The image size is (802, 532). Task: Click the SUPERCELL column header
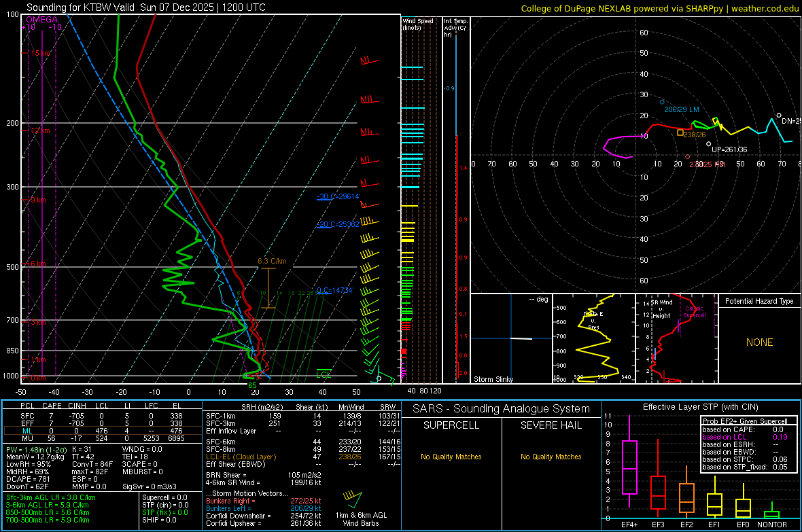[x=451, y=425]
